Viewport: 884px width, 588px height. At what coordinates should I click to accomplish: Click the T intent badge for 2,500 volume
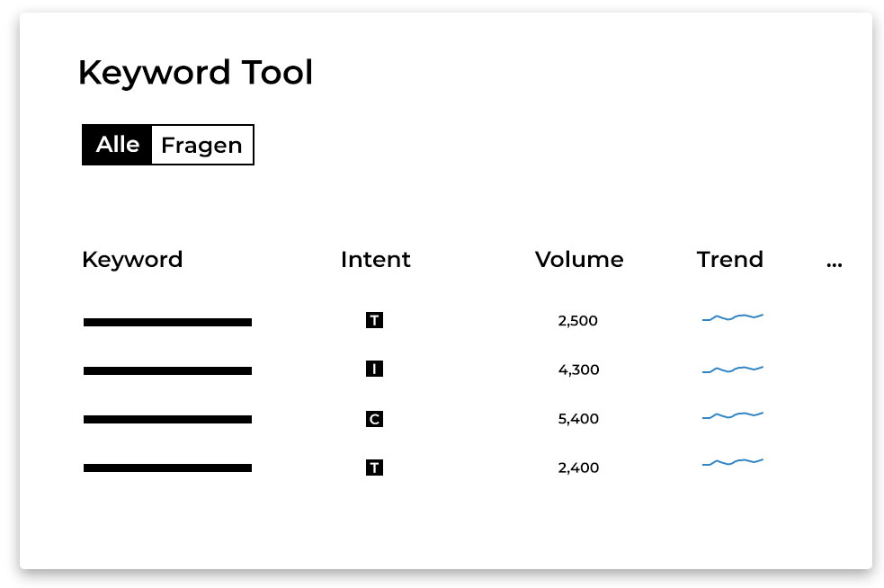374,320
